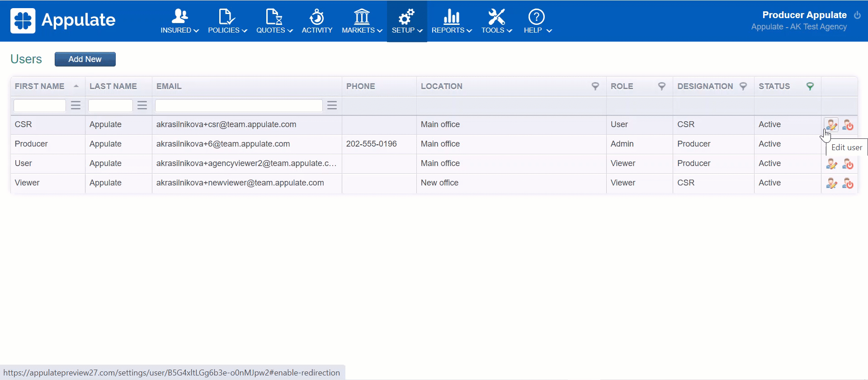Open filter options menu for First Name
Image resolution: width=868 pixels, height=380 pixels.
pos(75,105)
